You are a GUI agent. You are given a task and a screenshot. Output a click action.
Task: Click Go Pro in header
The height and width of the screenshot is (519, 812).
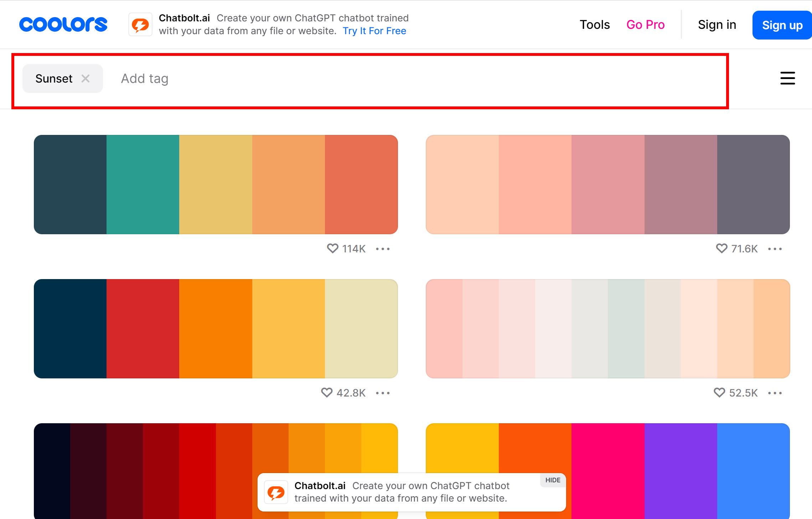tap(645, 25)
